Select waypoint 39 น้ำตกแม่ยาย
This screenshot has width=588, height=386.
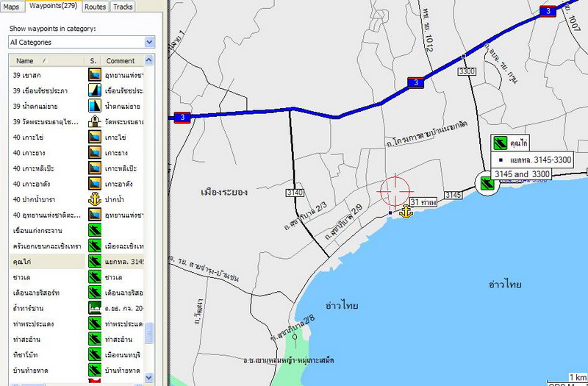pyautogui.click(x=35, y=106)
